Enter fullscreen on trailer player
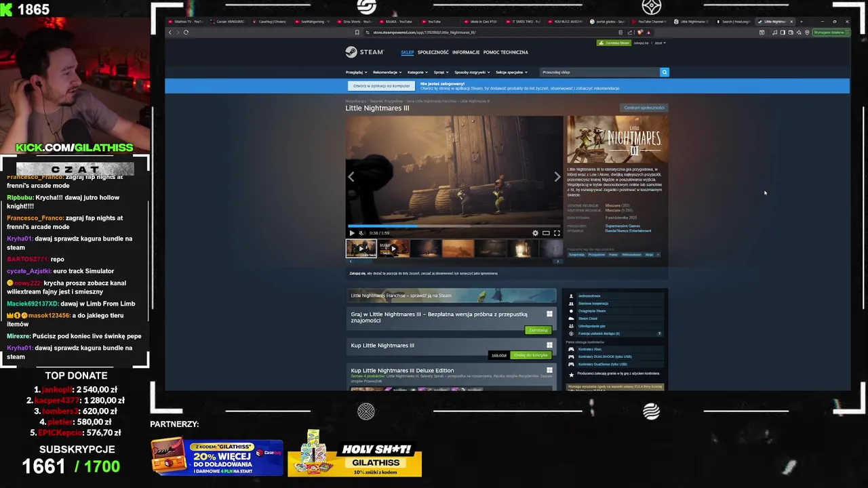The width and height of the screenshot is (868, 488). pyautogui.click(x=557, y=233)
